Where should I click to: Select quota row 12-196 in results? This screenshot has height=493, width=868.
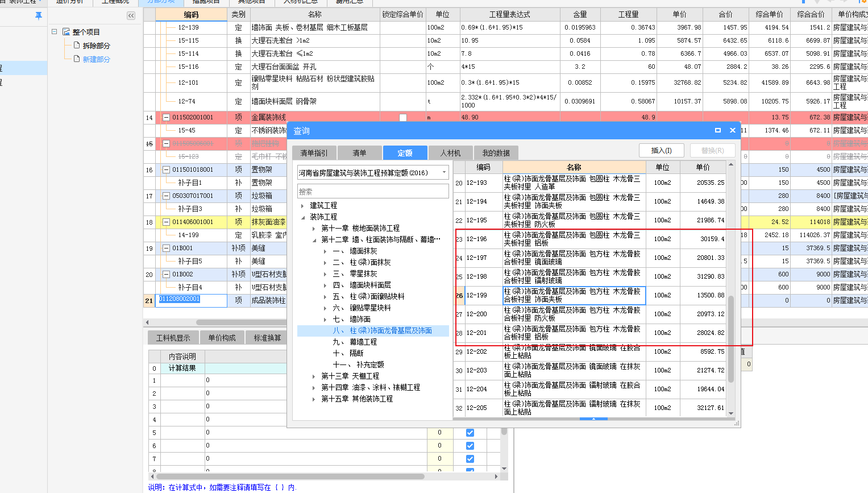[x=590, y=239]
